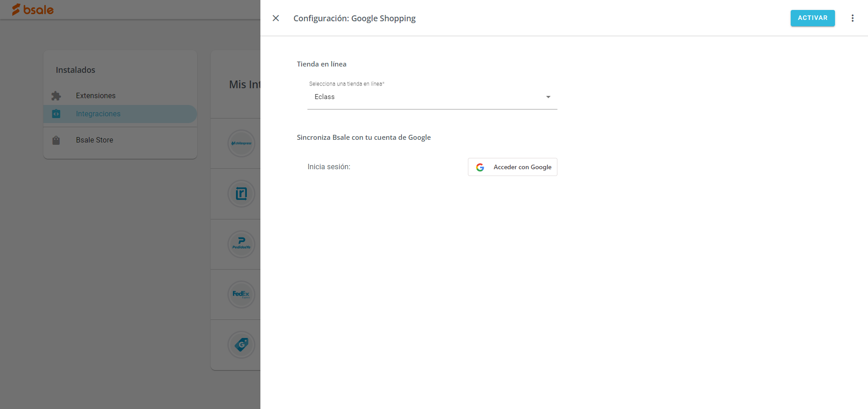Select the Google Shopping tag integration icon

tap(241, 345)
